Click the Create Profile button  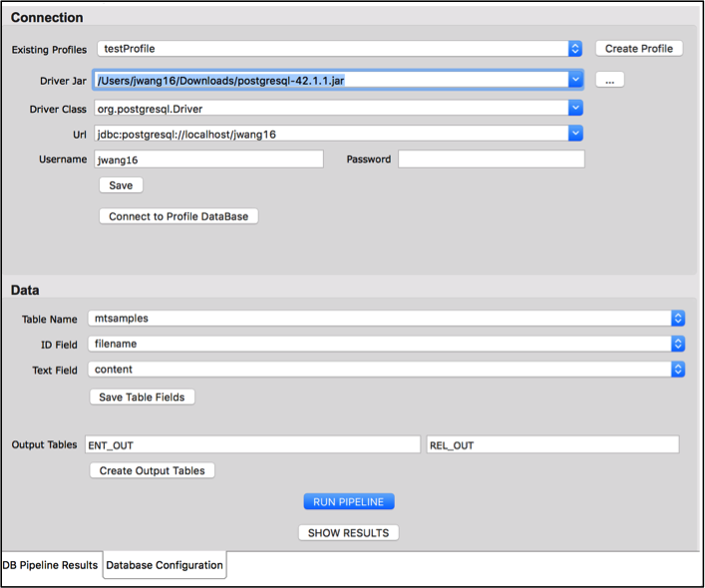click(x=639, y=48)
